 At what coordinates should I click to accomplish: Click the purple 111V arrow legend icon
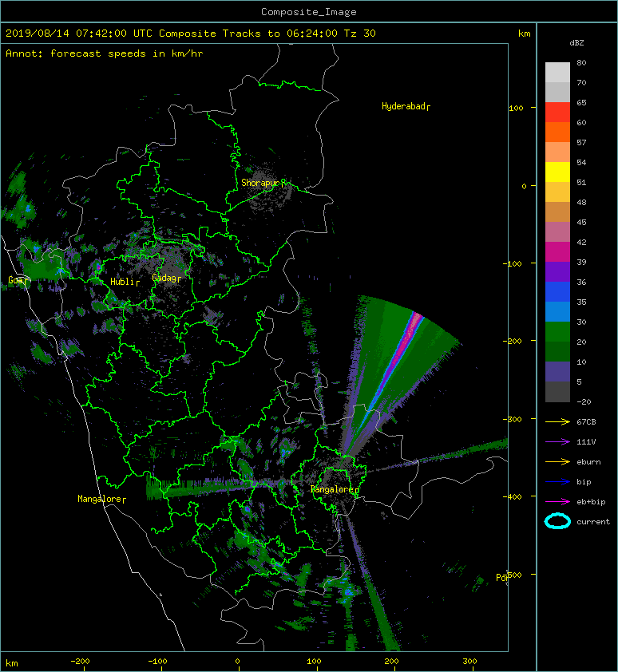click(x=557, y=442)
